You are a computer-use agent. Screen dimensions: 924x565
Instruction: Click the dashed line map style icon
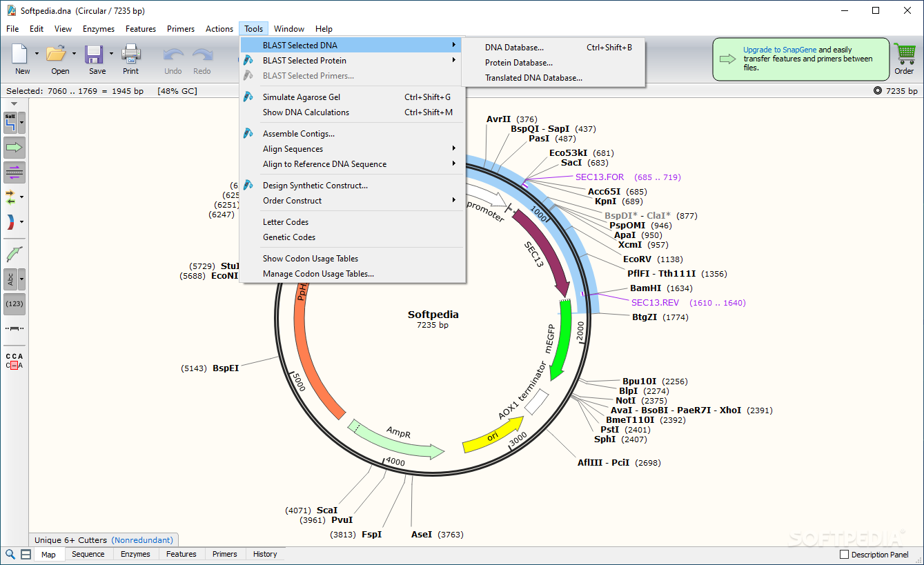14,328
